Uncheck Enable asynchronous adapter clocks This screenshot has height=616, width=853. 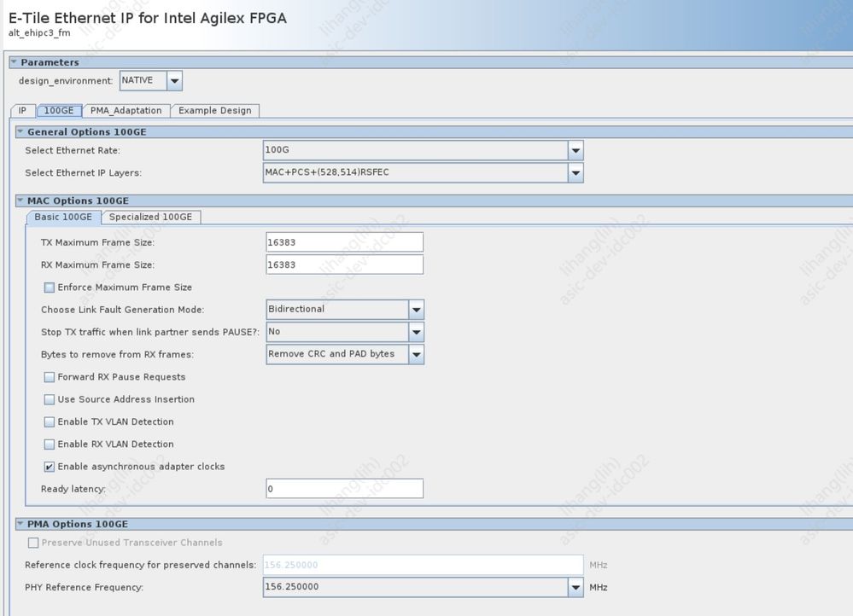click(49, 467)
